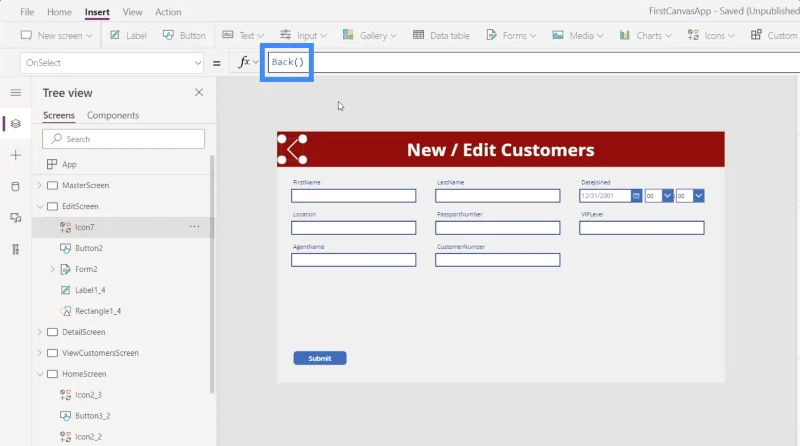Select the Tree view layers icon
The width and height of the screenshot is (800, 446).
point(16,123)
